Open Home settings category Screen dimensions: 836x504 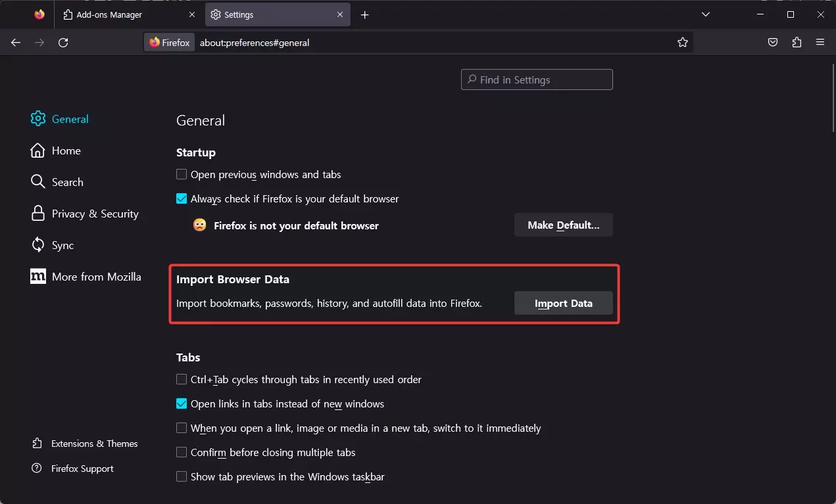(56, 150)
